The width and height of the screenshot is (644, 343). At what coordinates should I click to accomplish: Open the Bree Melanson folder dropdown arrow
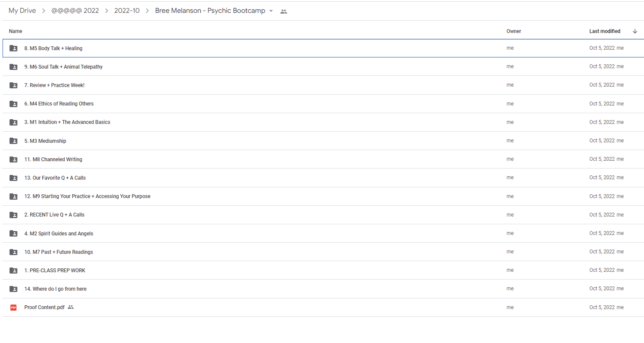click(x=271, y=11)
